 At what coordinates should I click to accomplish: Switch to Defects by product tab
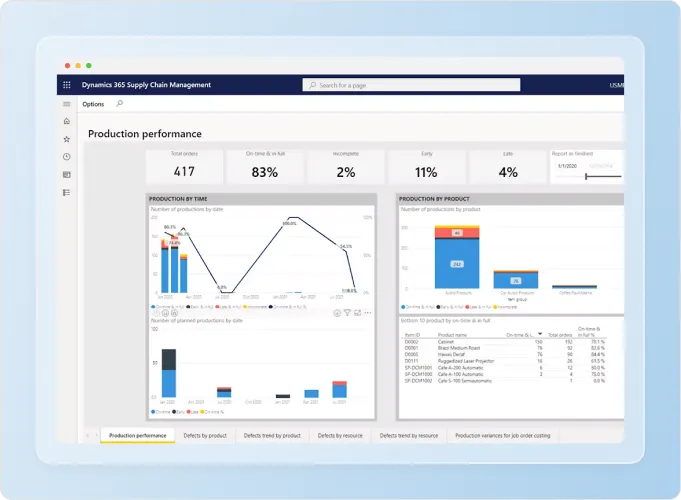coord(205,435)
